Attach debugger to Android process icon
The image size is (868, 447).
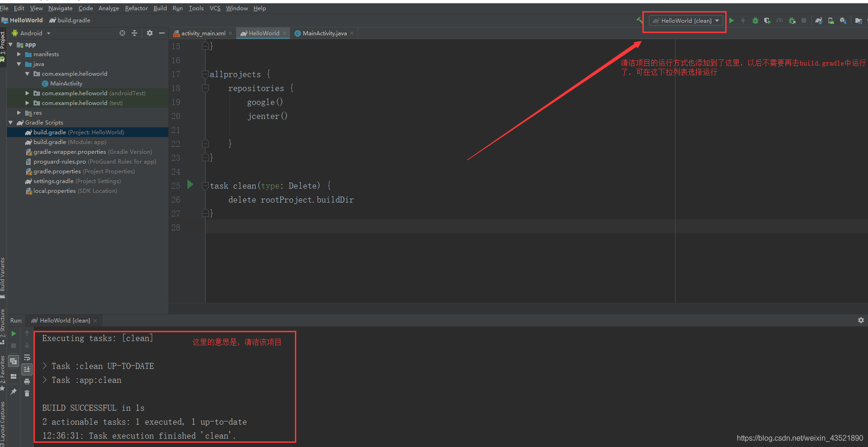pos(792,20)
